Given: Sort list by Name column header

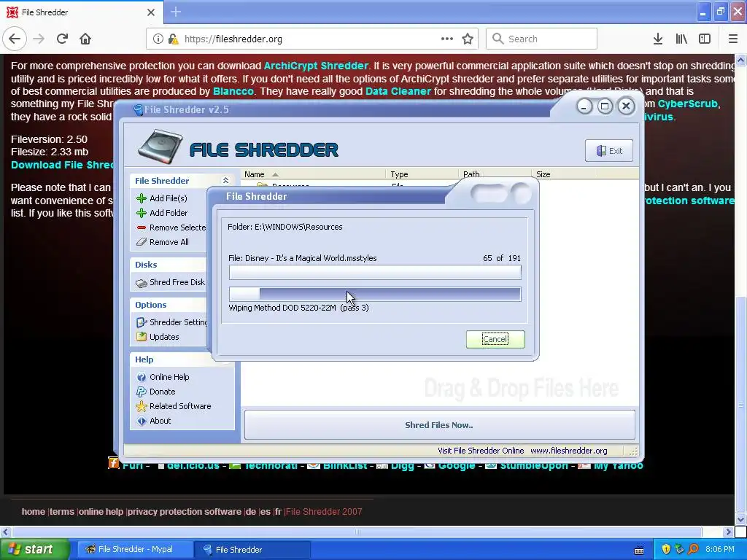Looking at the screenshot, I should pos(312,174).
